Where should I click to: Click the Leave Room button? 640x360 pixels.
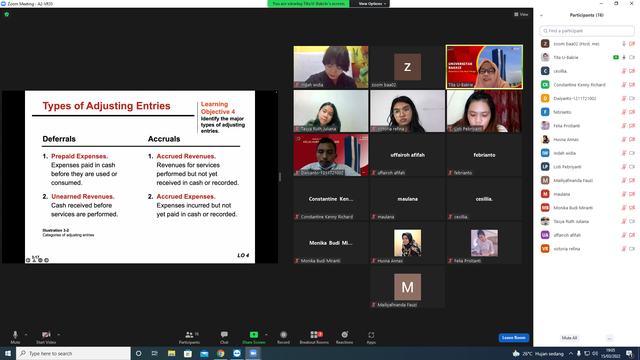coord(513,338)
